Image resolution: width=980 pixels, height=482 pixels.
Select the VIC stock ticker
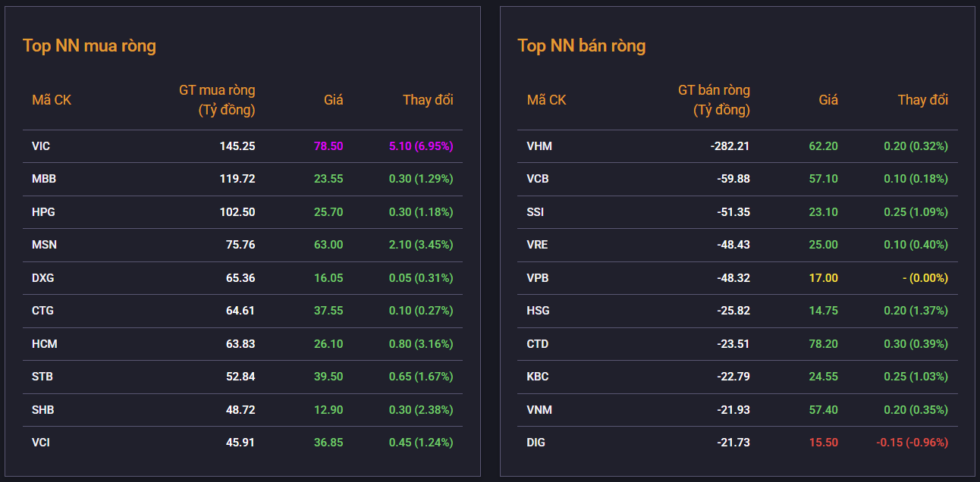tap(41, 146)
